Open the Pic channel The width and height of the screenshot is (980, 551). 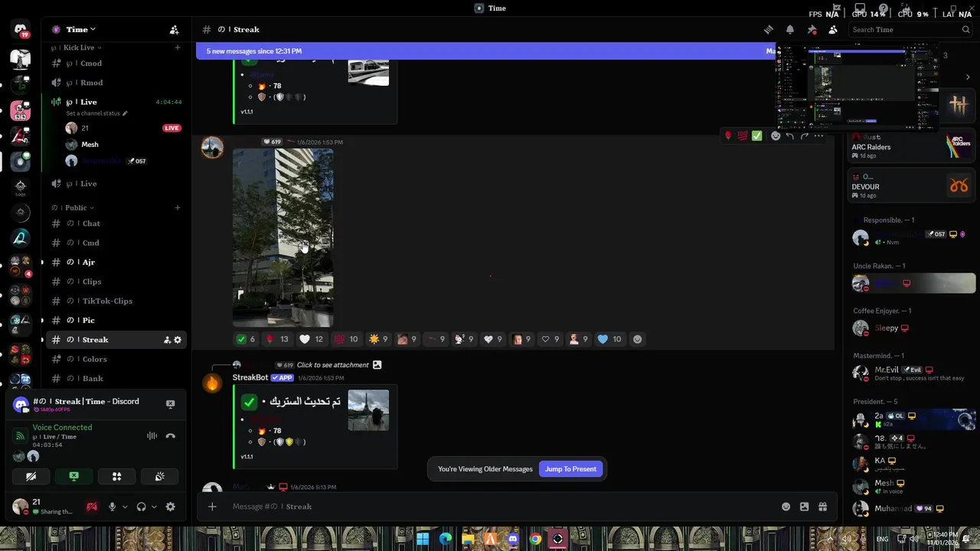115,320
